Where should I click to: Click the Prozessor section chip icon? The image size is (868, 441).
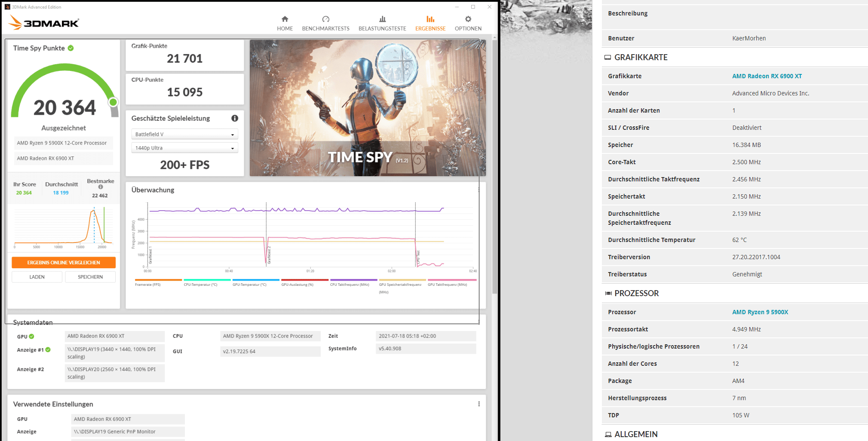pos(608,293)
